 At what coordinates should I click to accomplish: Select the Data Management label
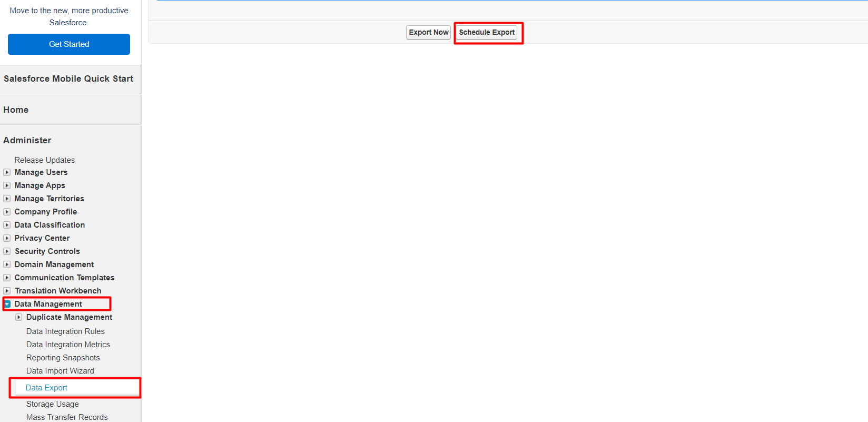[48, 304]
